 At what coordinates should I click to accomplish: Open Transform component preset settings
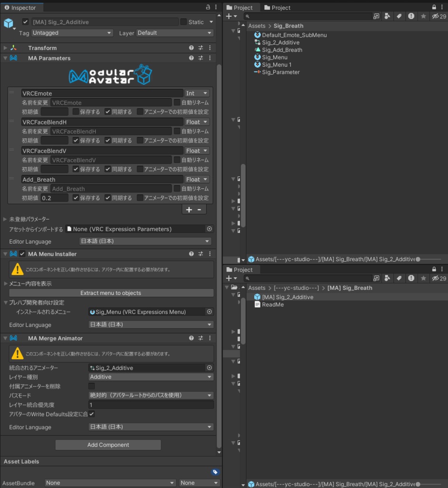tap(200, 48)
